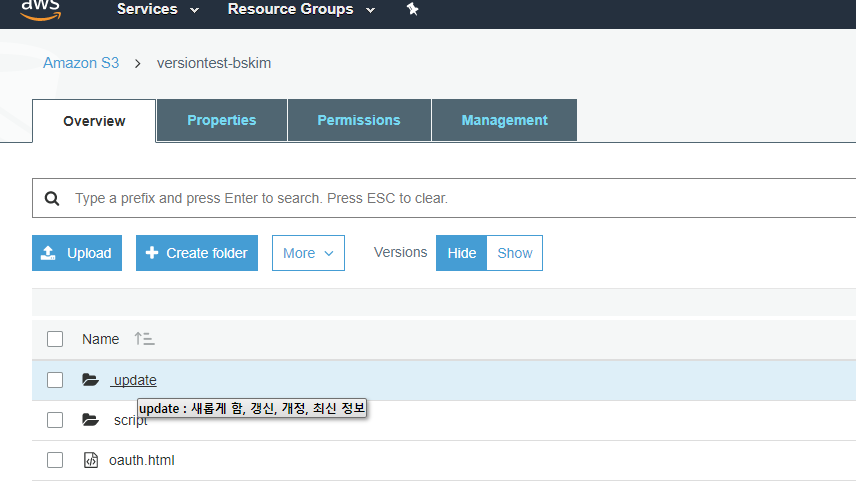Go to Amazon S3 breadcrumb link
856x491 pixels.
click(x=81, y=63)
